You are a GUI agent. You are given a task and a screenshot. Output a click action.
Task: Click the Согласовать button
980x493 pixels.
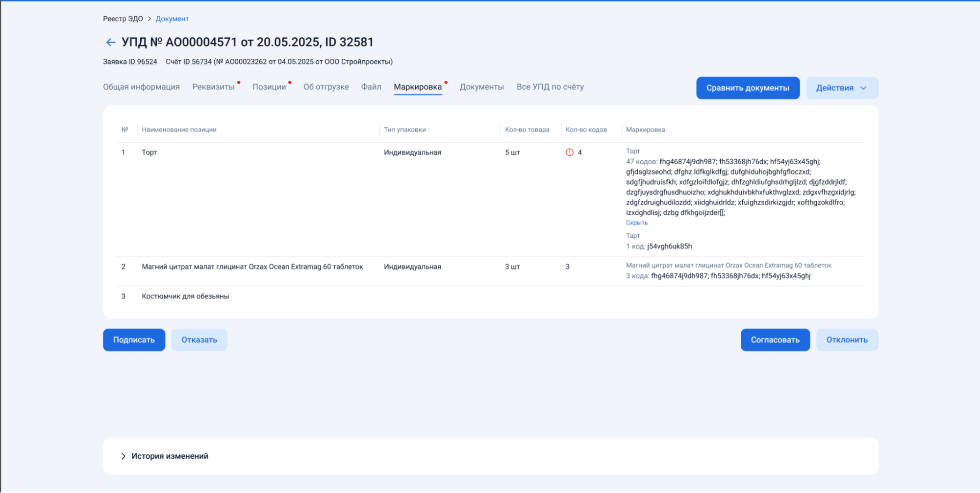tap(775, 340)
